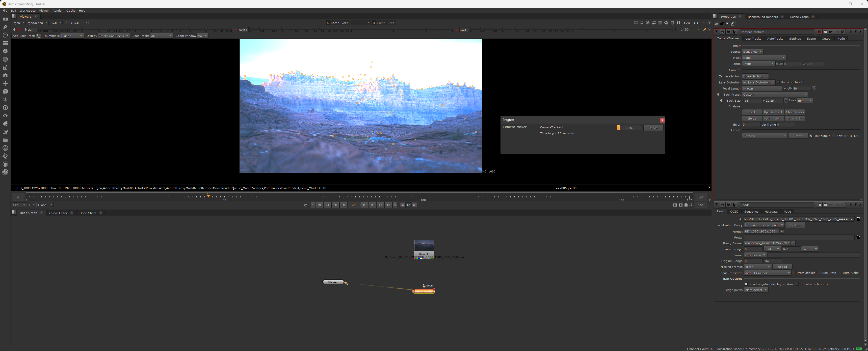
Task: Click the lock properties bin icon
Action: point(722,23)
